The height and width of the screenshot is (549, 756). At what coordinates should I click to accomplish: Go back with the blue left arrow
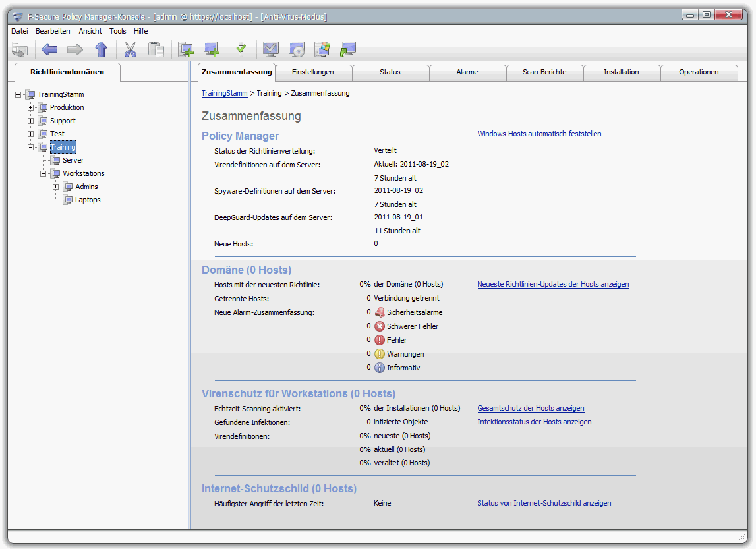pyautogui.click(x=49, y=49)
